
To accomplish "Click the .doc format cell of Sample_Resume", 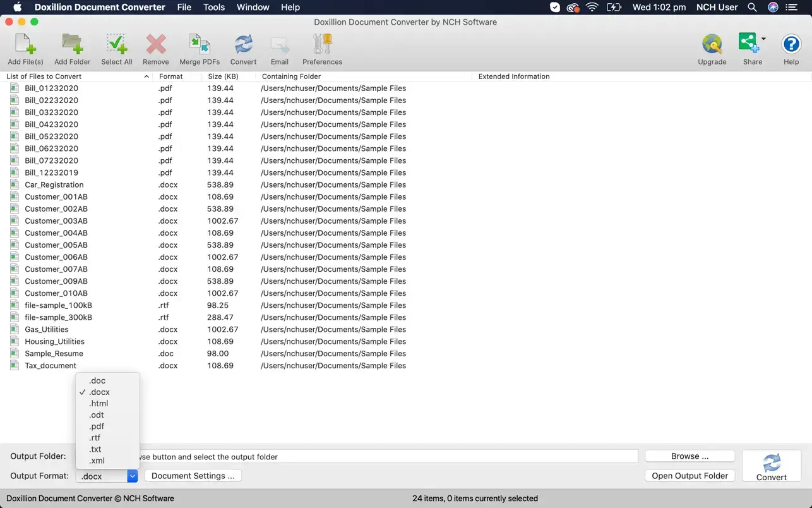I will tap(166, 353).
